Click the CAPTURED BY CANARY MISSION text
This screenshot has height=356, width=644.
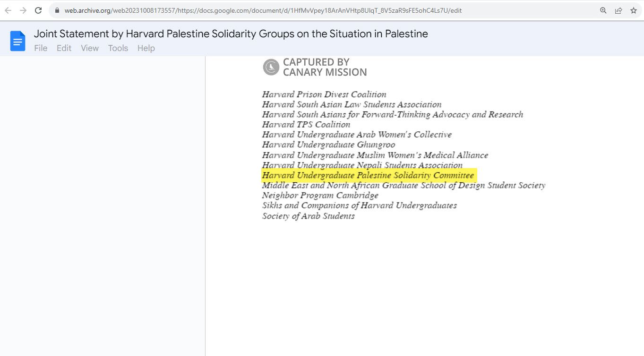(x=325, y=67)
